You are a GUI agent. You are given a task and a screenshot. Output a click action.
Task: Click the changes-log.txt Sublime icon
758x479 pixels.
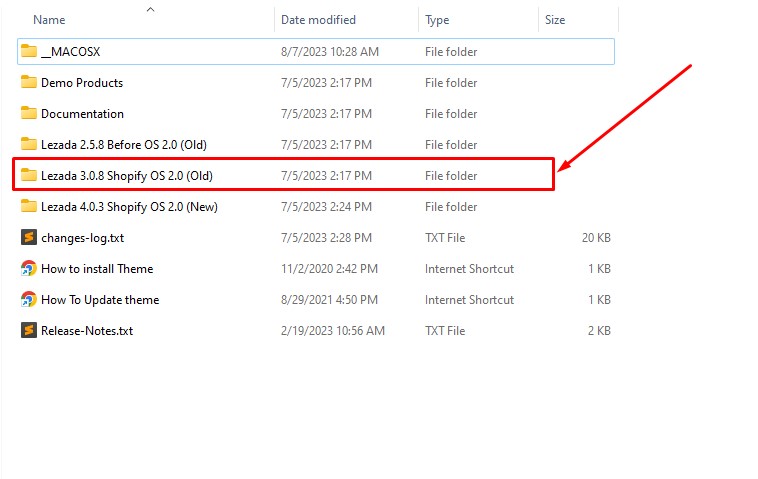[x=29, y=237]
